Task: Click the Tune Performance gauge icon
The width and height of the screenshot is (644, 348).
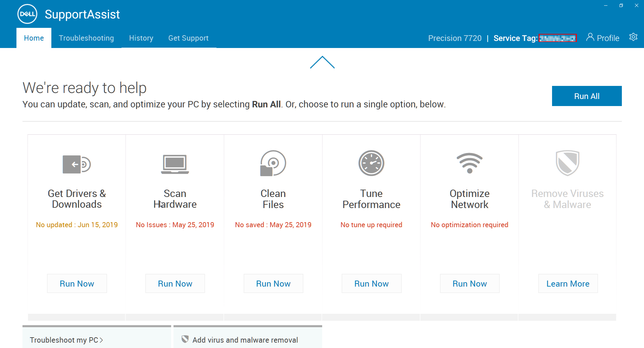Action: point(371,163)
